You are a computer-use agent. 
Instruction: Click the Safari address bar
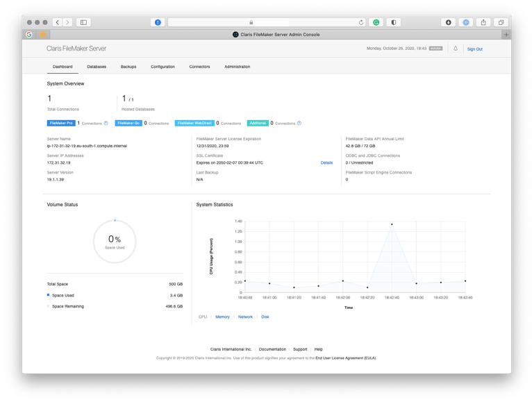pyautogui.click(x=267, y=22)
